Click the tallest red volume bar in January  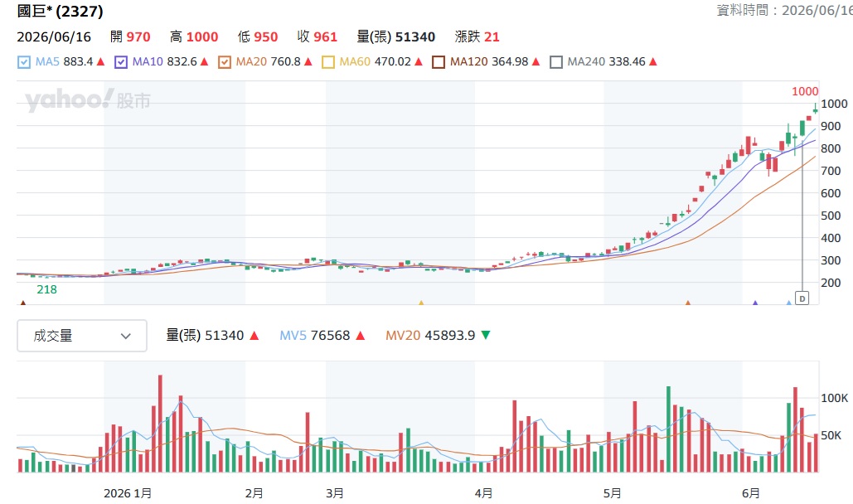[160, 424]
